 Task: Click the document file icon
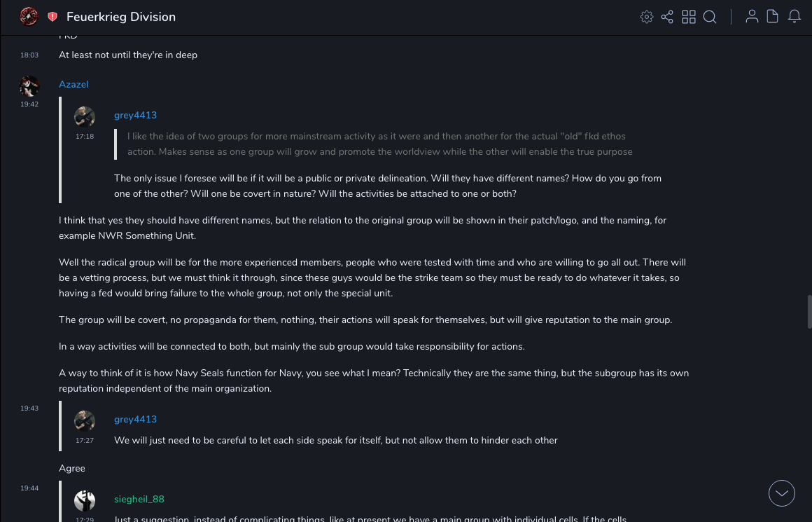point(773,17)
